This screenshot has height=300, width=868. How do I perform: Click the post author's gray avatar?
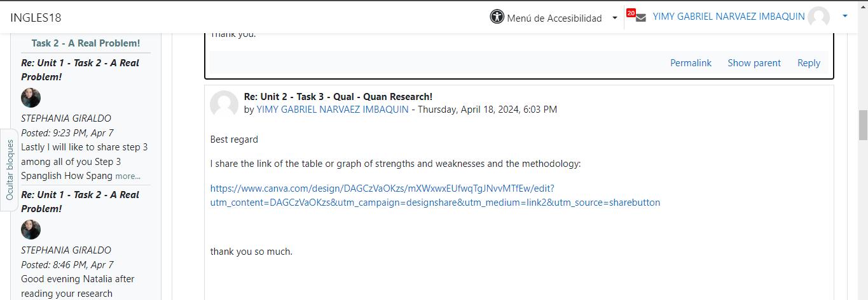[x=224, y=103]
